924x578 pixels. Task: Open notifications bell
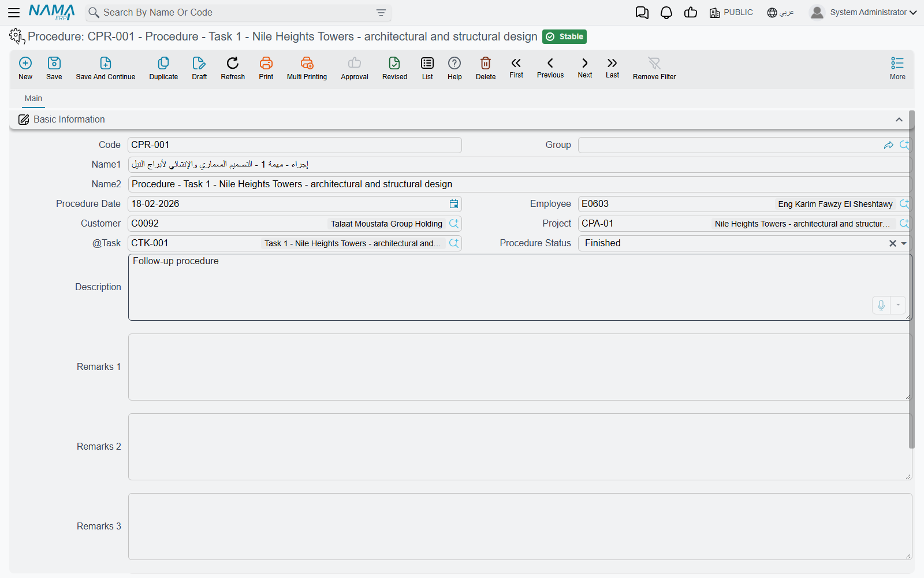(x=666, y=13)
